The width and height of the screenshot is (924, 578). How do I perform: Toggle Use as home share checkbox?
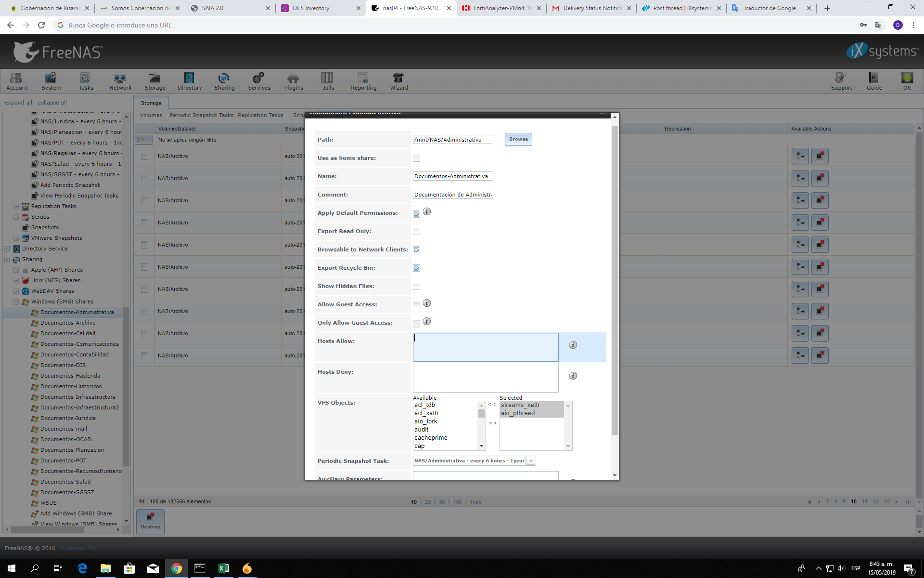click(416, 158)
